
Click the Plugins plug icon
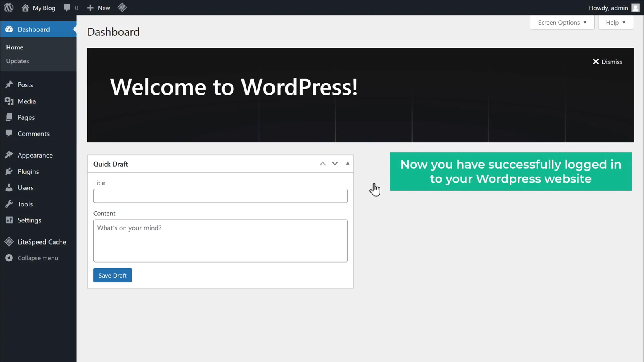coord(9,171)
